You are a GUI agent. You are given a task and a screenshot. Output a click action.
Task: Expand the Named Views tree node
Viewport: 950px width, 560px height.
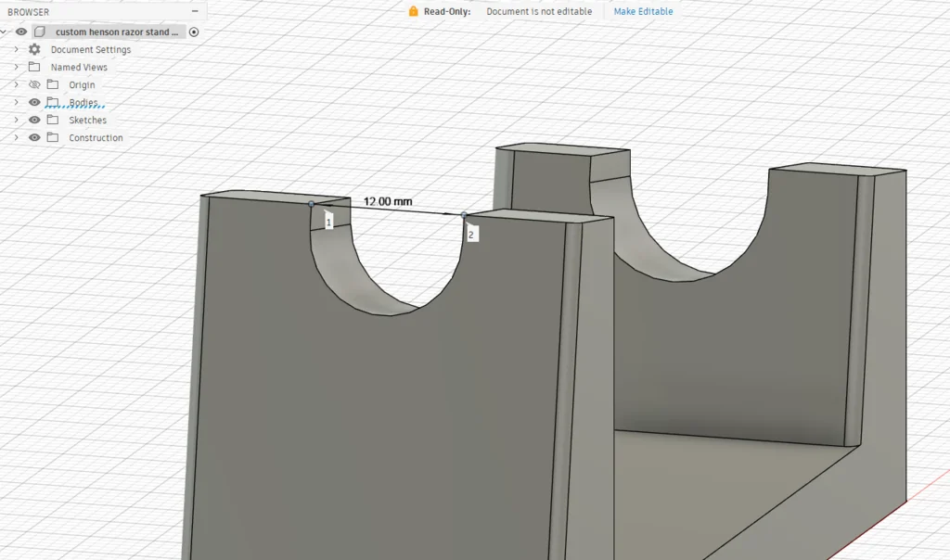[16, 67]
